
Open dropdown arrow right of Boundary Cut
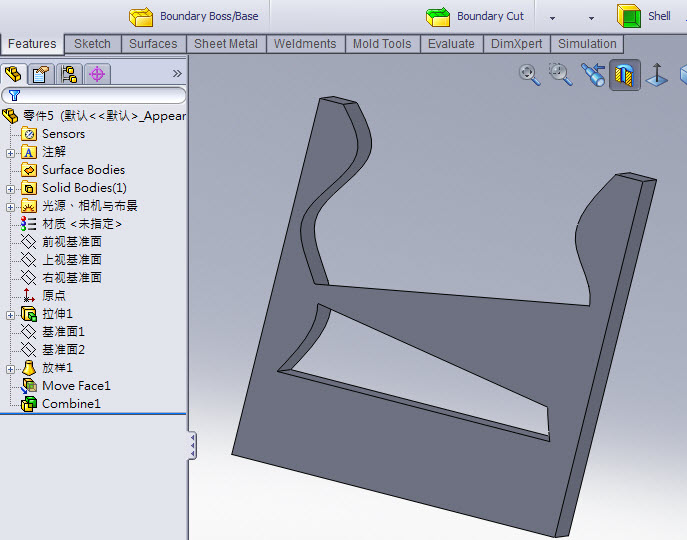tap(552, 18)
